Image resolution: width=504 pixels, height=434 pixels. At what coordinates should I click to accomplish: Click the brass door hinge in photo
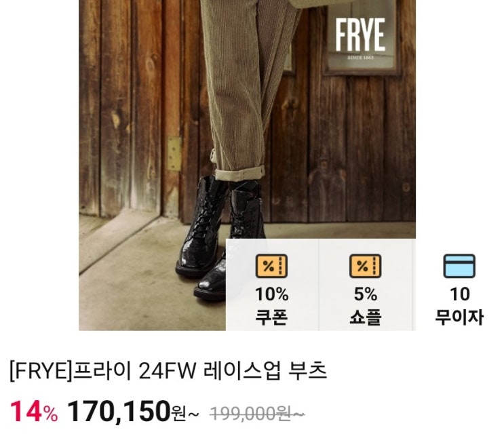pyautogui.click(x=174, y=153)
